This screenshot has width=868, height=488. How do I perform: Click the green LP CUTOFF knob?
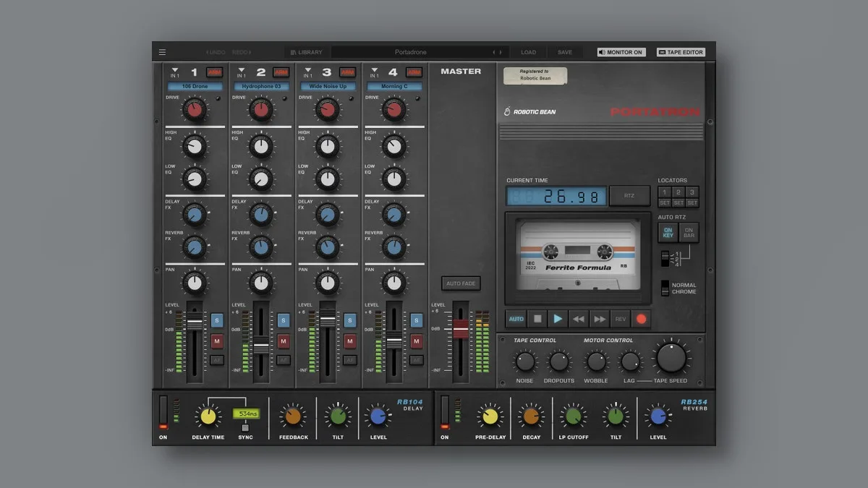coord(573,416)
